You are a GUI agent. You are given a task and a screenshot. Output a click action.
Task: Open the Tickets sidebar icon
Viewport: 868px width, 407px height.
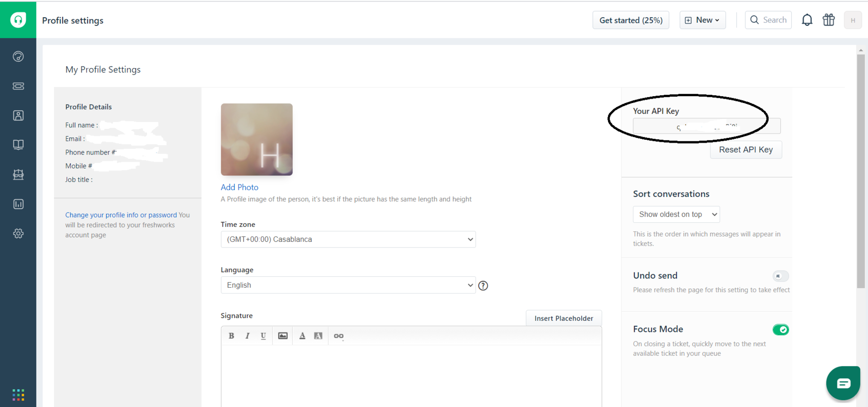18,86
